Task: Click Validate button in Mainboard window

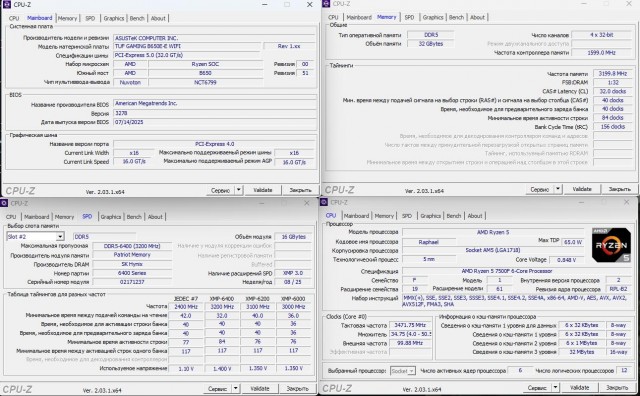Action: pyautogui.click(x=262, y=190)
